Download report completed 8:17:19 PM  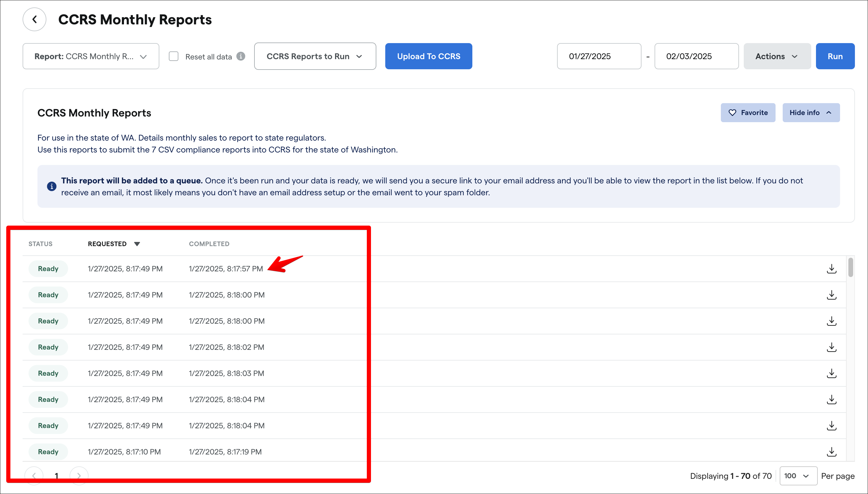point(831,451)
